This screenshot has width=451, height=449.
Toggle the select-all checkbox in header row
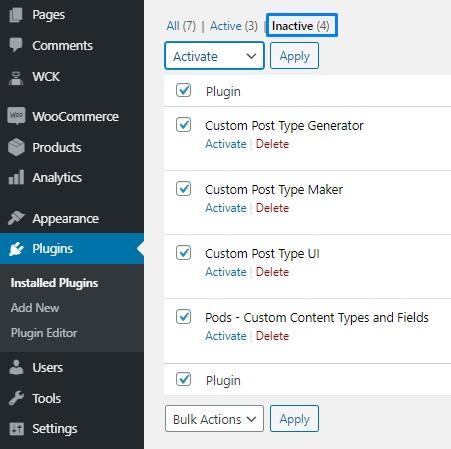tap(183, 90)
